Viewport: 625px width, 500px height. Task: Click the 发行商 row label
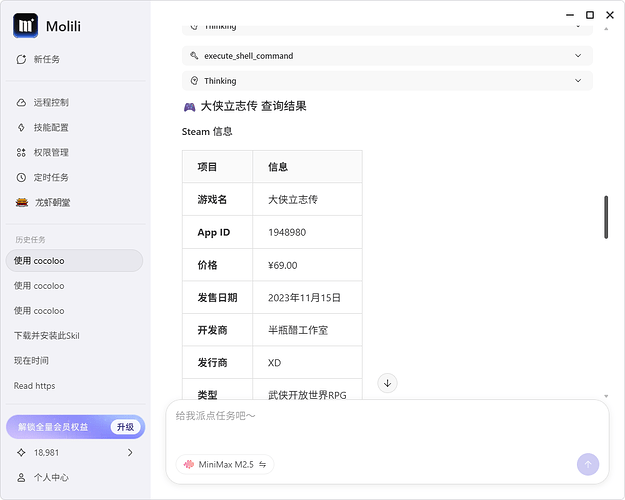pos(212,363)
